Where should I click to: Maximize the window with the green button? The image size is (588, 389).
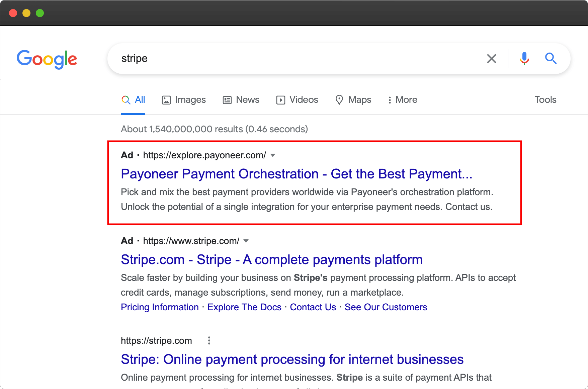[x=40, y=13]
